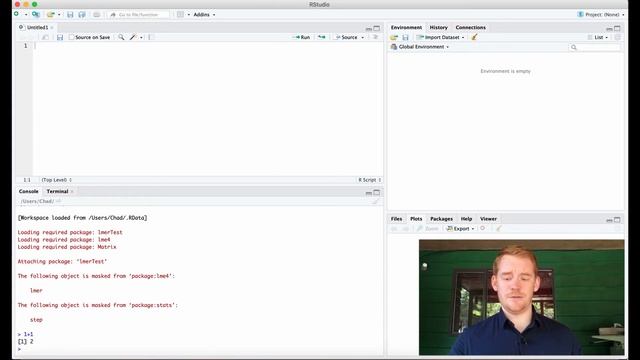
Task: Switch to the History tab
Action: 439,27
